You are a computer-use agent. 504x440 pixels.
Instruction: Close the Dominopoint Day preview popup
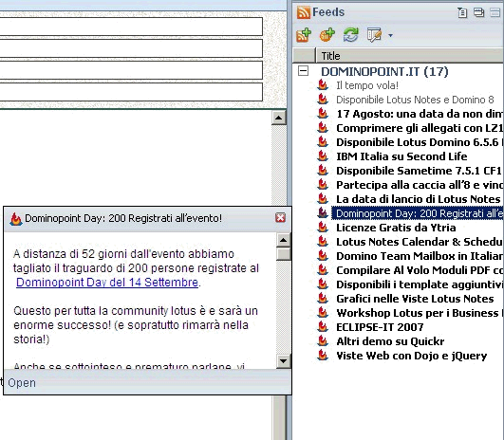click(x=280, y=218)
